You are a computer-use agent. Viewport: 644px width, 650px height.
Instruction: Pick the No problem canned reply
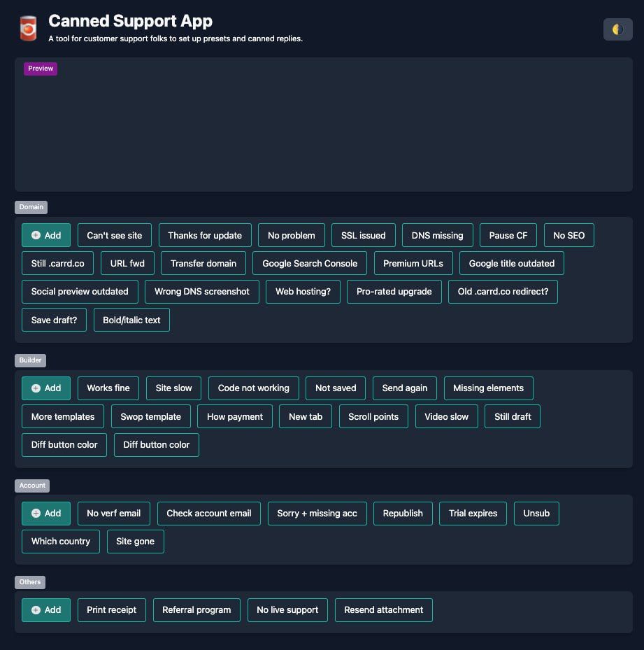pos(292,235)
